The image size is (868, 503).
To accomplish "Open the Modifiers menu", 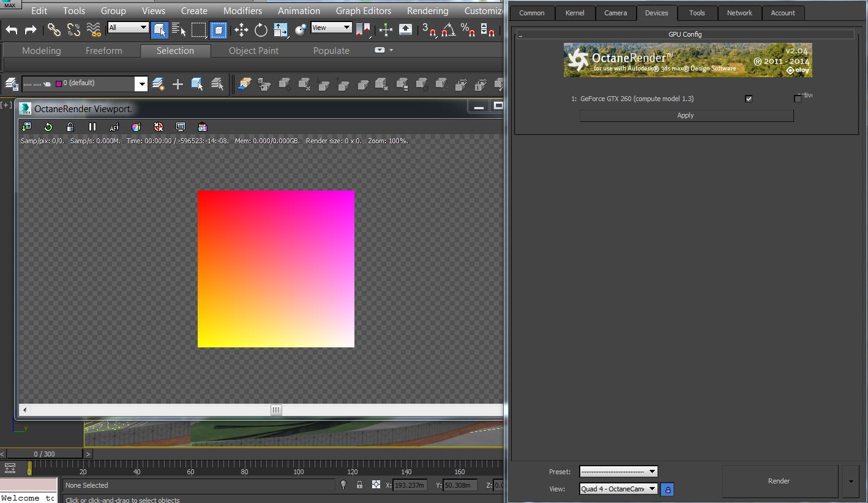I will 242,11.
